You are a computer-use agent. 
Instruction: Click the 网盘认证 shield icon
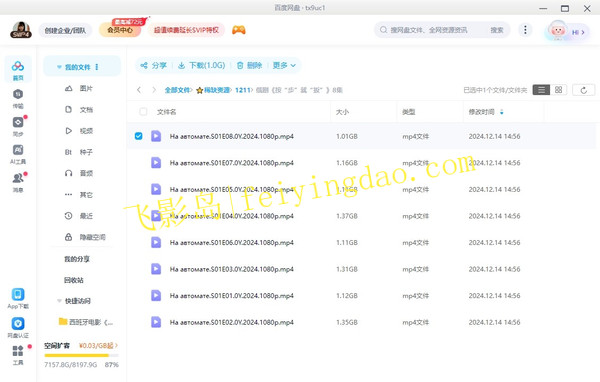click(x=18, y=327)
